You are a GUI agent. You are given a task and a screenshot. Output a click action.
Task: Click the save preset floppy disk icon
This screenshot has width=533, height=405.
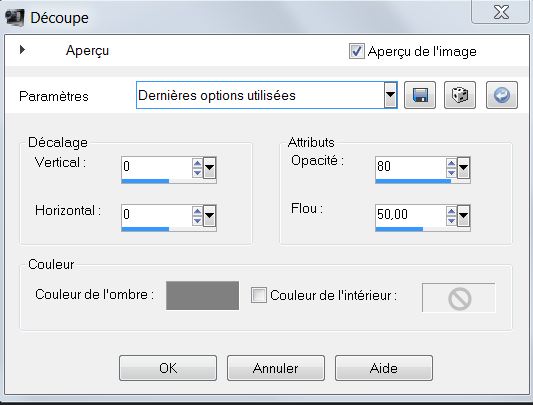coord(420,95)
